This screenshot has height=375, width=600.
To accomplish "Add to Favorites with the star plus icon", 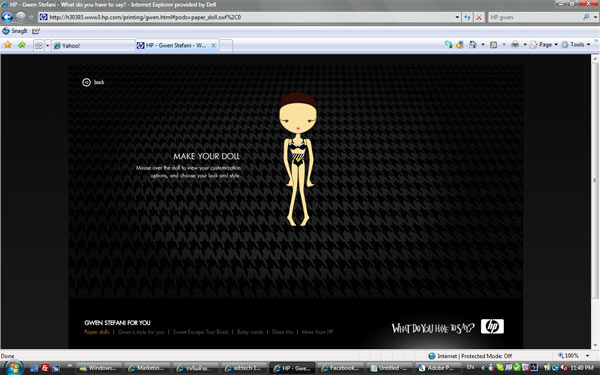I will coord(22,45).
